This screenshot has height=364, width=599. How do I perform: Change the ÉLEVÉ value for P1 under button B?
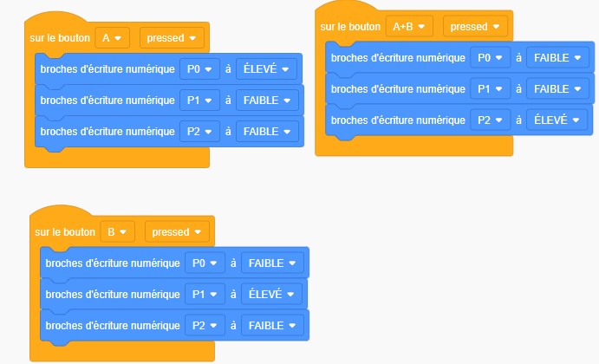click(x=271, y=295)
